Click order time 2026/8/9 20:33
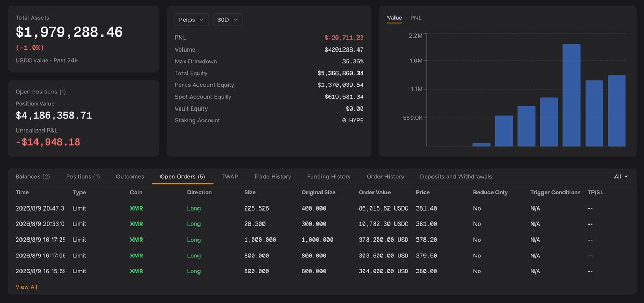 40,223
